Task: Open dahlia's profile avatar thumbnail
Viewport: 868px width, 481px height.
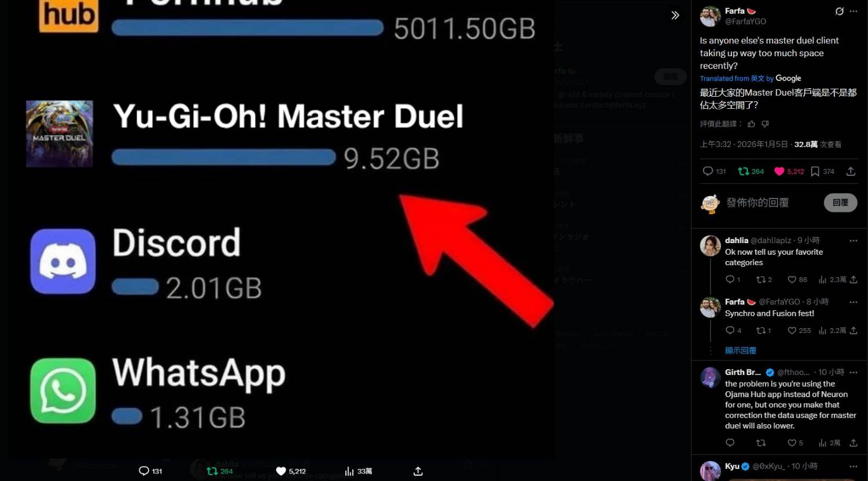Action: pos(710,246)
